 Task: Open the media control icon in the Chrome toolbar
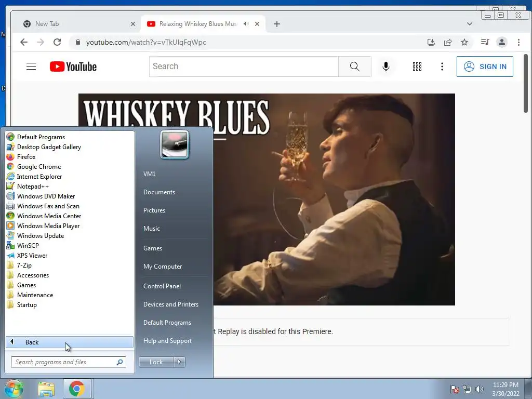pyautogui.click(x=485, y=42)
